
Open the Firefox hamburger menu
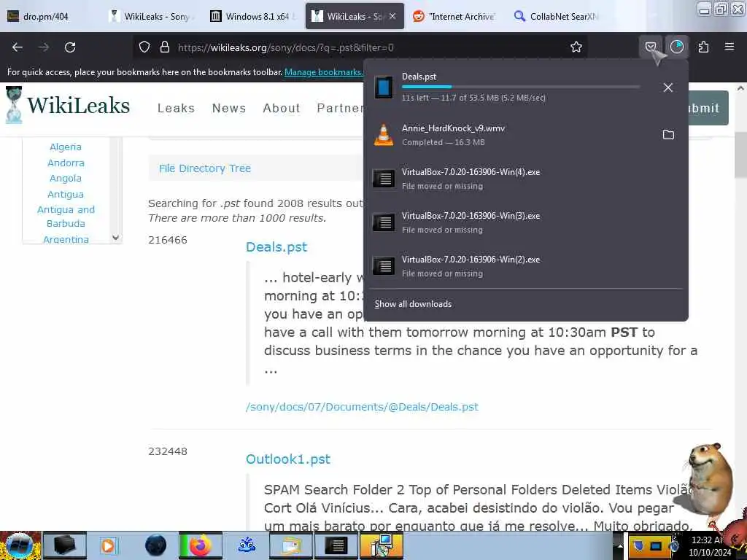click(729, 47)
